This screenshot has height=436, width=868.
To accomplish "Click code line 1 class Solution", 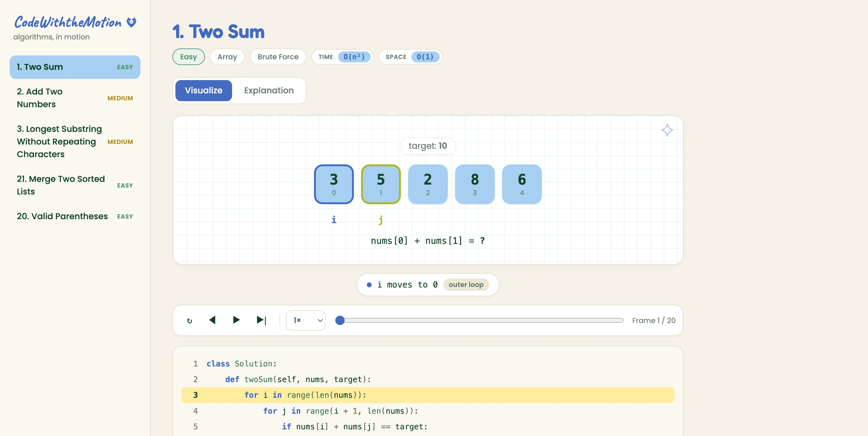I will coord(428,364).
